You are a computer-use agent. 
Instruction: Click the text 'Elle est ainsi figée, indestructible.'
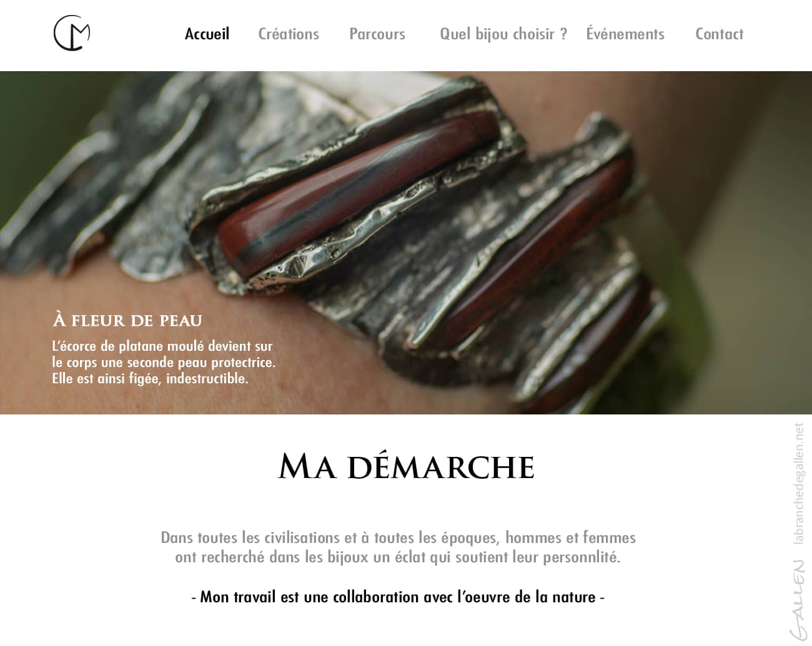(150, 378)
